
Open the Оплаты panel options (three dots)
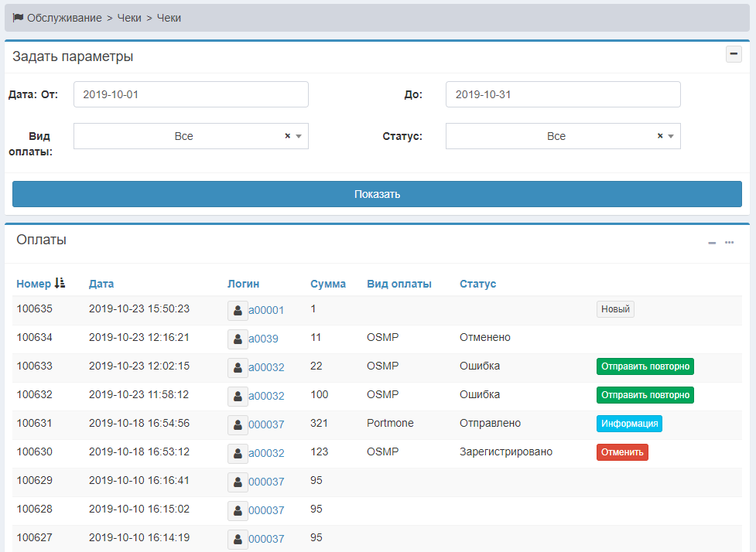coord(729,242)
